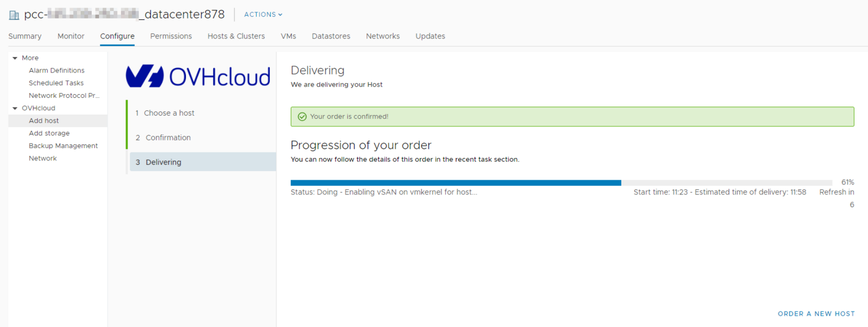The width and height of the screenshot is (868, 327).
Task: Select Add storage under OVHcloud
Action: click(49, 133)
